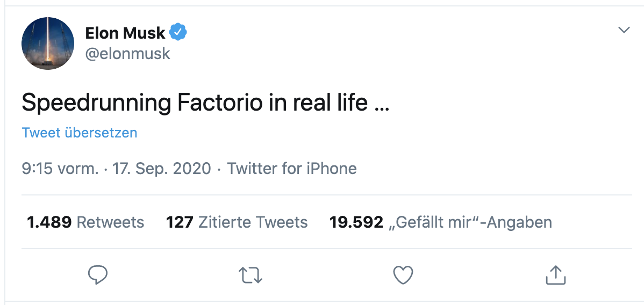This screenshot has height=305, width=644.
Task: View the 1.489 Retweets list
Action: pos(85,222)
